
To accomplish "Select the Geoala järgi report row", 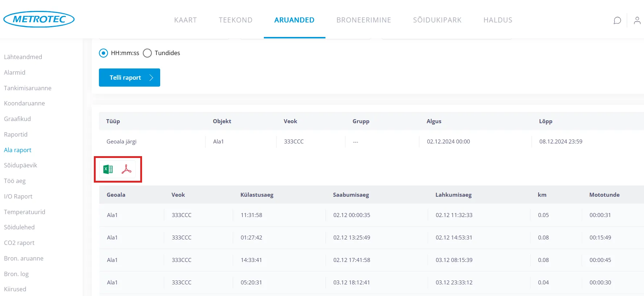I will 121,142.
